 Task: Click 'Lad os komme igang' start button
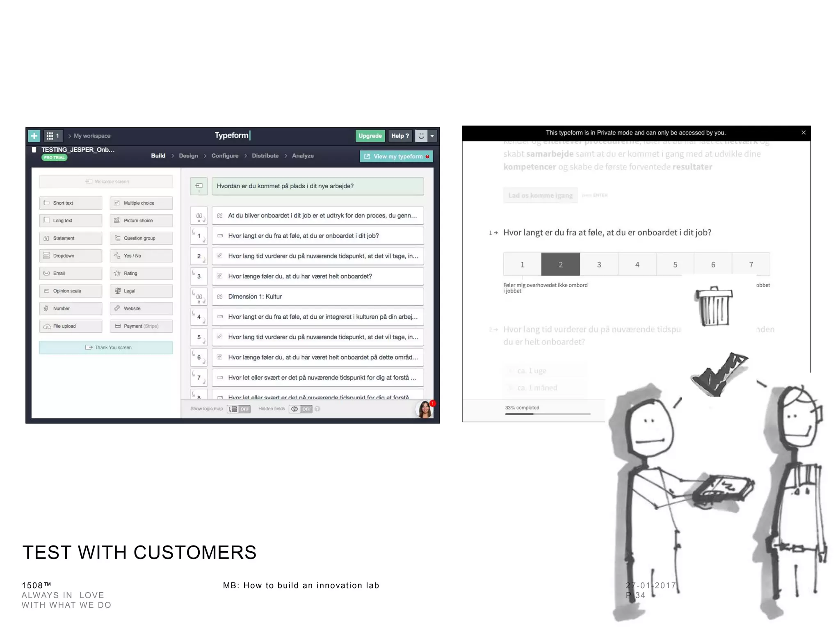[540, 195]
